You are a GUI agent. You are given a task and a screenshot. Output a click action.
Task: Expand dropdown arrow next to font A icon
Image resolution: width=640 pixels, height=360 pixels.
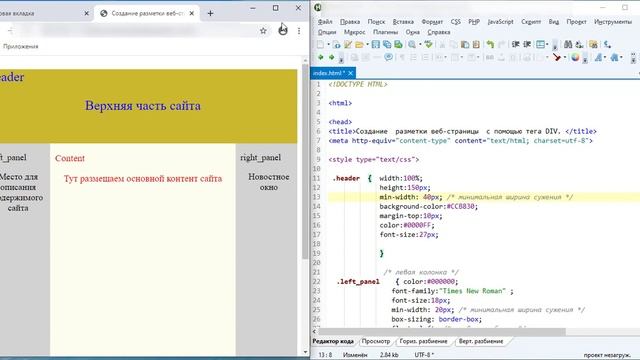(605, 57)
